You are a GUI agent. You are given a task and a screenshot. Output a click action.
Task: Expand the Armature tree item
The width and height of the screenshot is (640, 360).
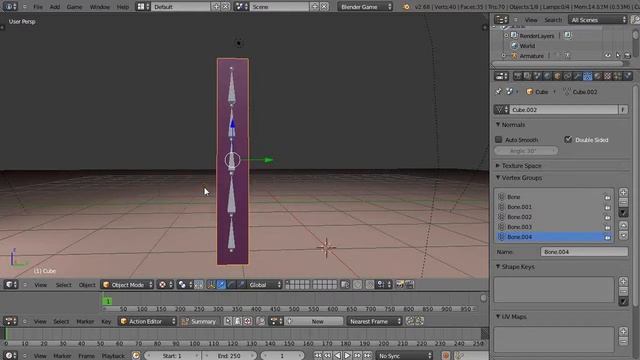(504, 56)
